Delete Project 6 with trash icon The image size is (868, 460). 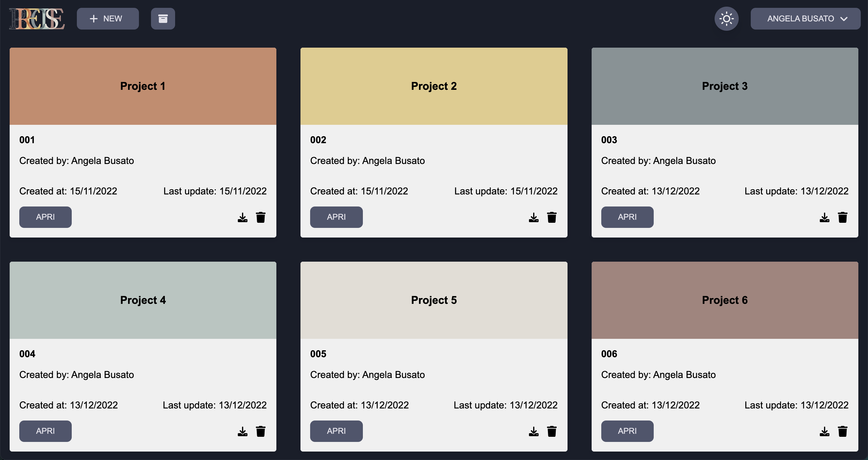842,431
